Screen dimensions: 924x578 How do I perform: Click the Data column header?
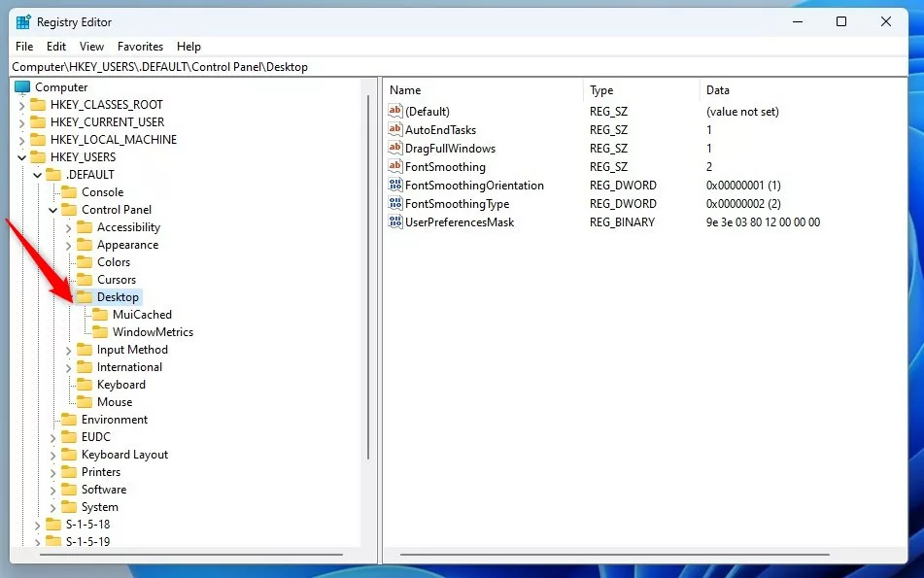tap(804, 90)
